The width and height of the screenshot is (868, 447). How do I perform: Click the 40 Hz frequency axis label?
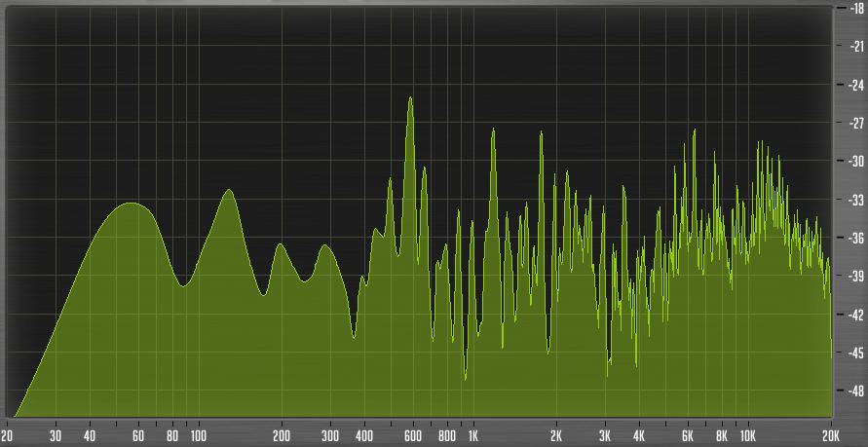click(89, 434)
